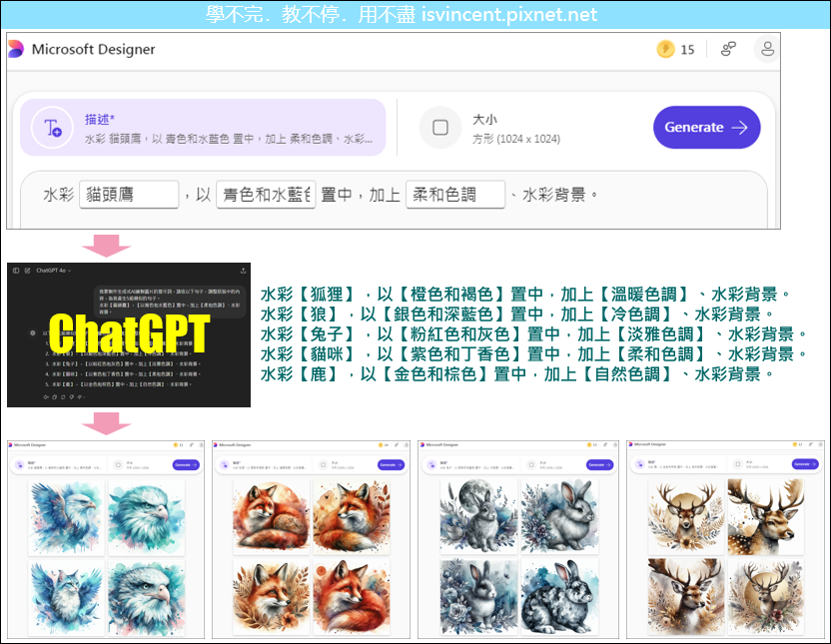Click the Microsoft Designer logo in the main window
This screenshot has height=644, width=831.
pyautogui.click(x=16, y=49)
